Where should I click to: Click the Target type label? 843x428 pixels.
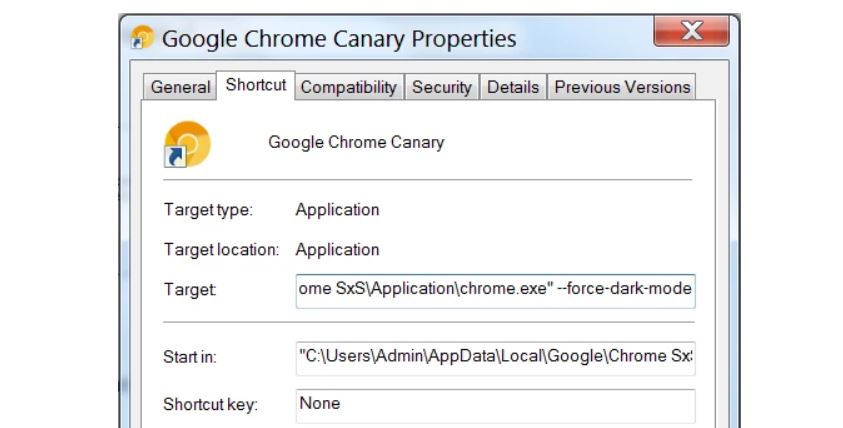click(208, 210)
